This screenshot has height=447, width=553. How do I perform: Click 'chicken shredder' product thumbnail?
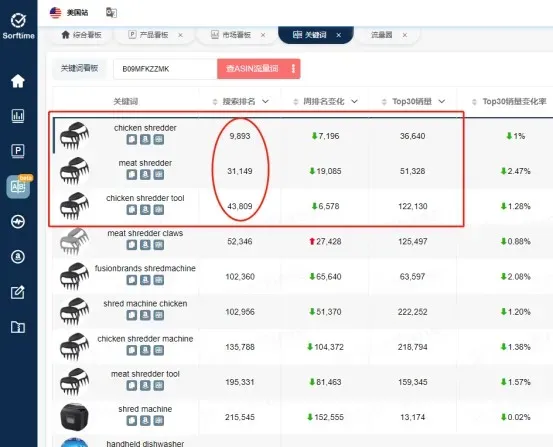coord(74,136)
